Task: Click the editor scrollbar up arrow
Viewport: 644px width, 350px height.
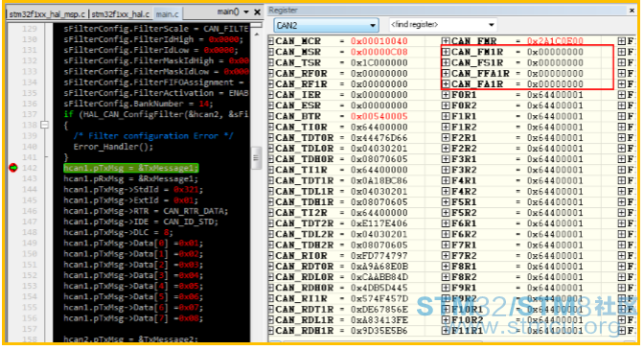Action: [x=256, y=35]
